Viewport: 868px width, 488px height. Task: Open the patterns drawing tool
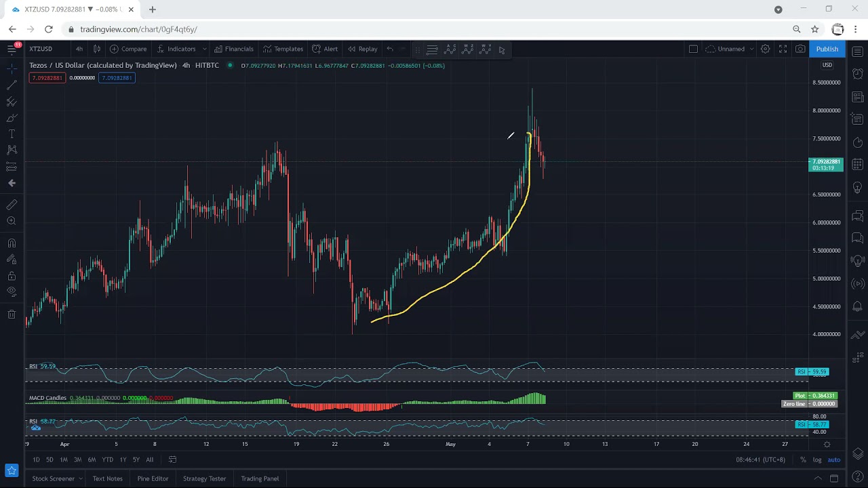click(12, 150)
